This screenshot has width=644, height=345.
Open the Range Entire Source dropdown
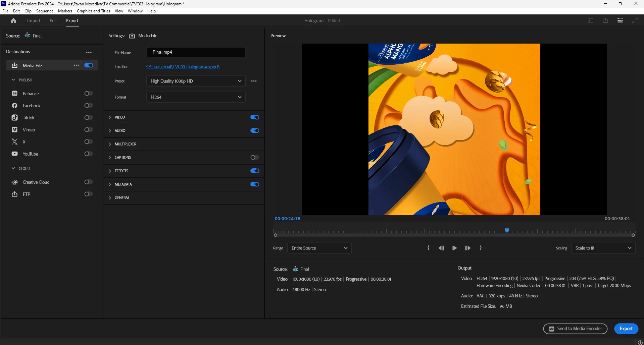point(319,248)
